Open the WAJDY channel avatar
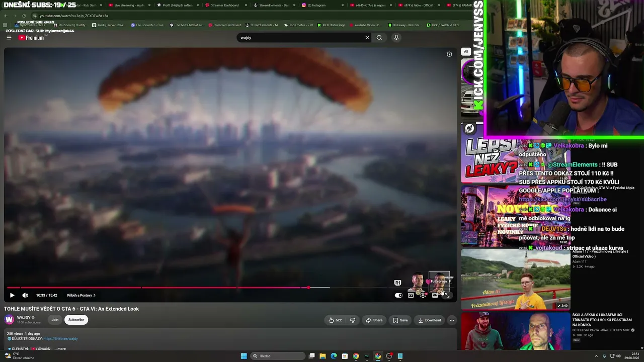The image size is (644, 362). tap(9, 320)
